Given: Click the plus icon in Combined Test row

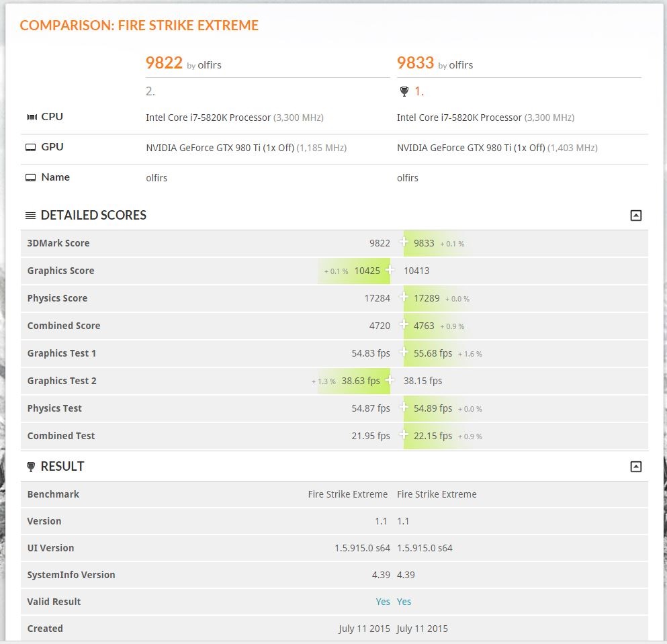Looking at the screenshot, I should coord(404,434).
